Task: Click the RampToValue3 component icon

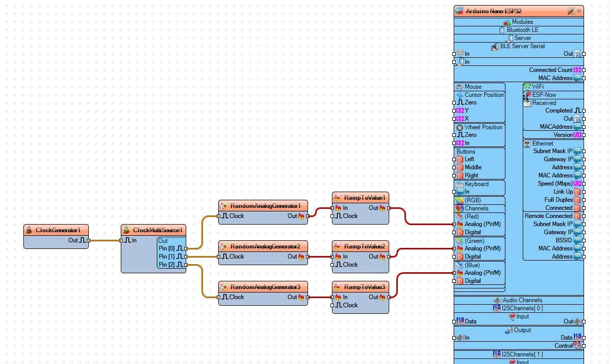Action: coord(337,287)
